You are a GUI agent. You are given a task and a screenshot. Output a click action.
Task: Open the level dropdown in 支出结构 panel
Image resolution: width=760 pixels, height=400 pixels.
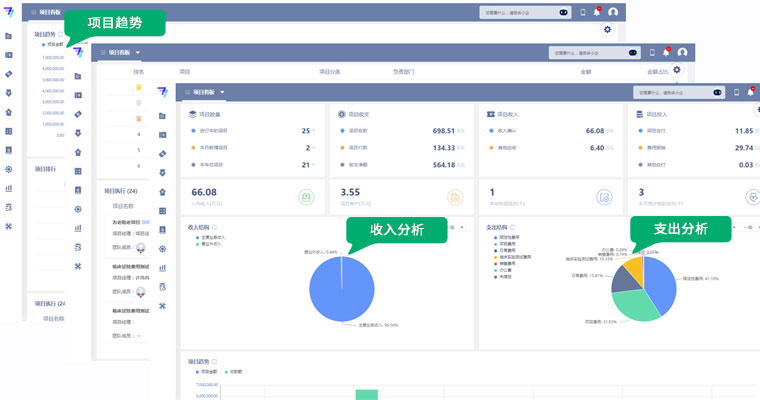pyautogui.click(x=746, y=228)
